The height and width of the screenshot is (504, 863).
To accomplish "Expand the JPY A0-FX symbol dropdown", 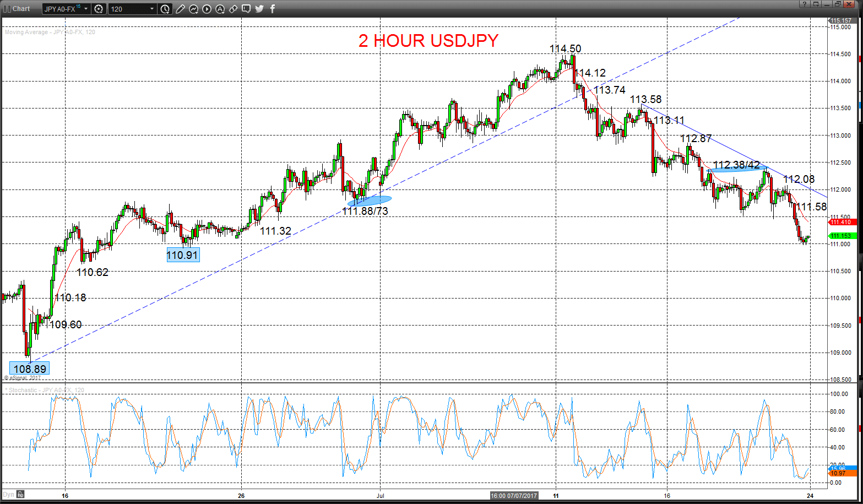I will click(86, 9).
